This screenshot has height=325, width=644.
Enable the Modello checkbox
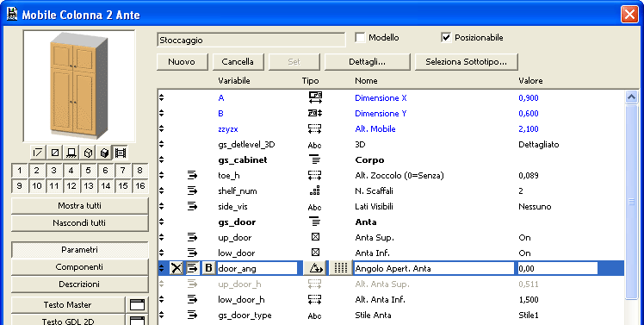click(360, 38)
